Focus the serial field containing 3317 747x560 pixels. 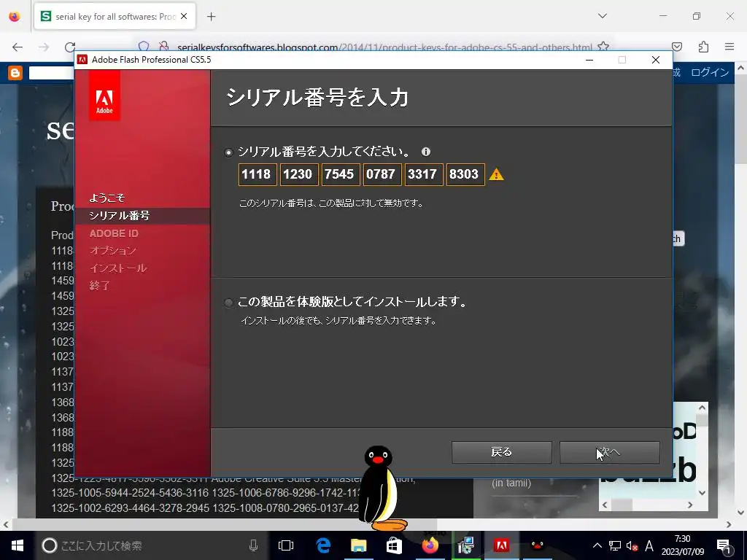coord(424,174)
